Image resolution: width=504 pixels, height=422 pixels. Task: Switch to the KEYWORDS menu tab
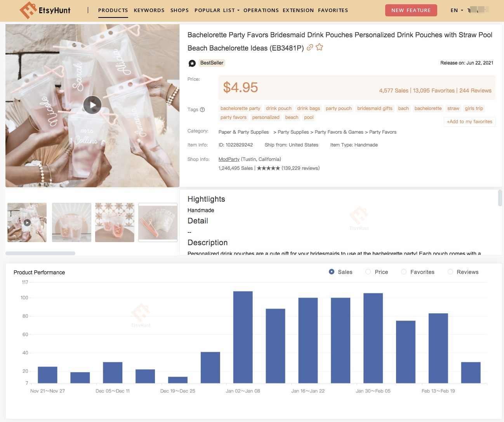point(149,10)
